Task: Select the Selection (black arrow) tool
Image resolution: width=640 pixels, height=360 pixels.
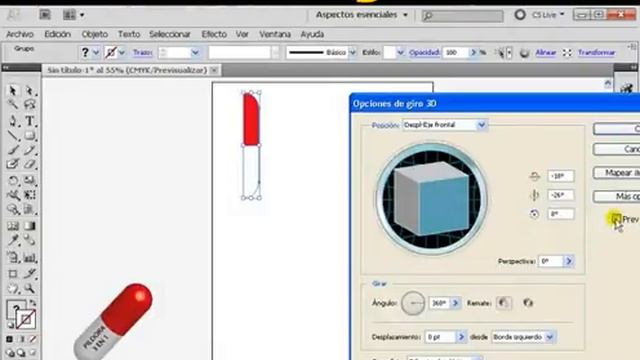Action: coord(13,90)
